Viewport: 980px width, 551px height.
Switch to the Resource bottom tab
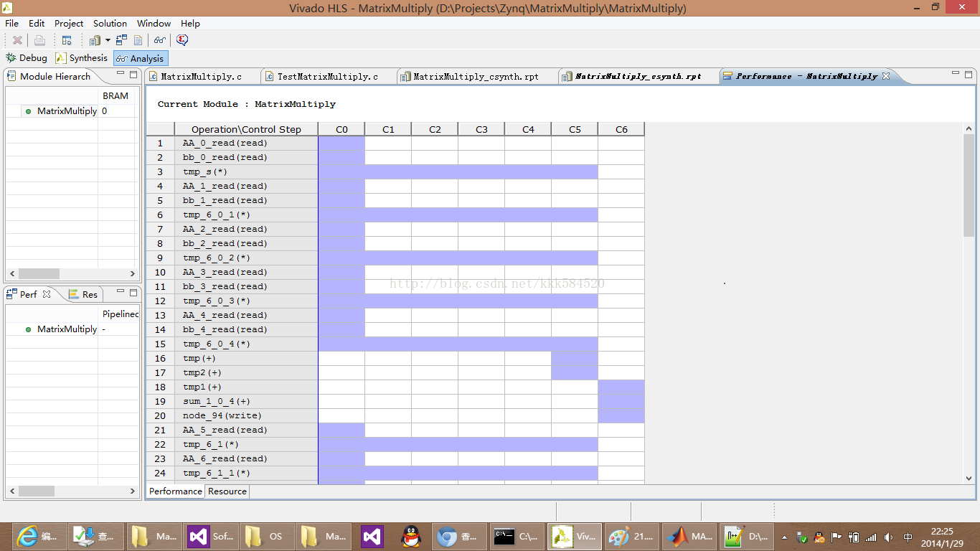point(227,491)
